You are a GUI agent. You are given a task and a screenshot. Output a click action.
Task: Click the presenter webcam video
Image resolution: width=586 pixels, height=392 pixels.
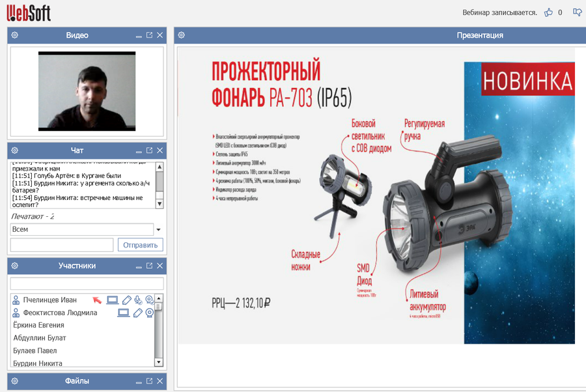87,91
